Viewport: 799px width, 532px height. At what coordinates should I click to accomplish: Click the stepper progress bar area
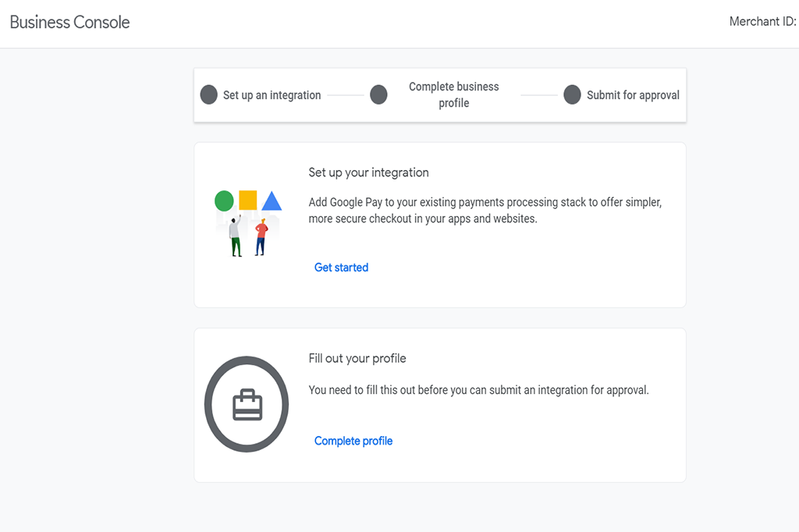tap(439, 94)
